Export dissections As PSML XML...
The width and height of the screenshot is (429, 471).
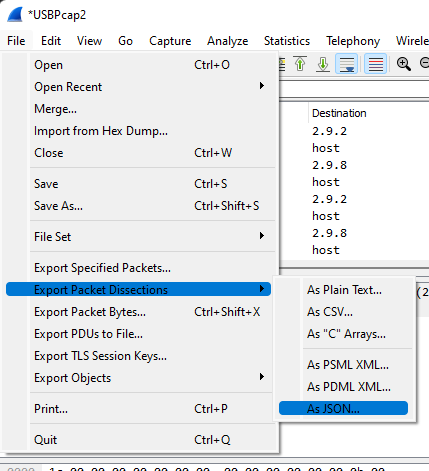(x=343, y=365)
